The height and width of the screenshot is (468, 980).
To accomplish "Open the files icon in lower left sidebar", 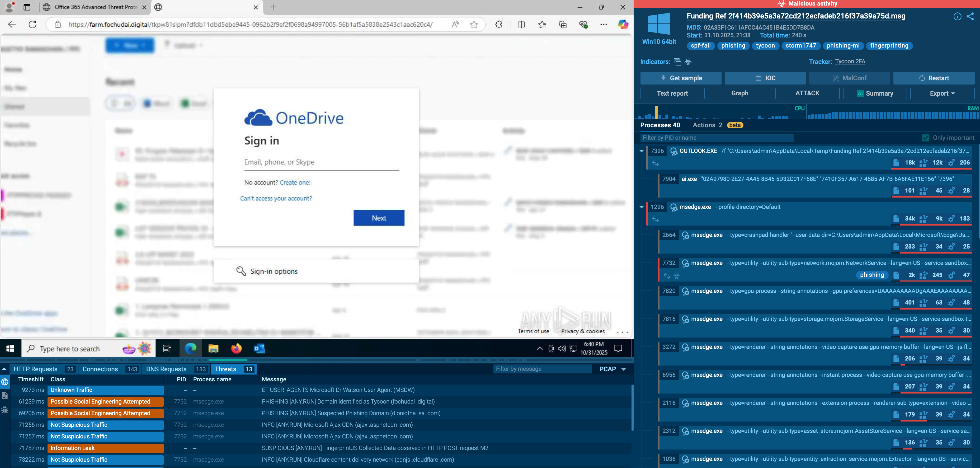I will (x=5, y=396).
